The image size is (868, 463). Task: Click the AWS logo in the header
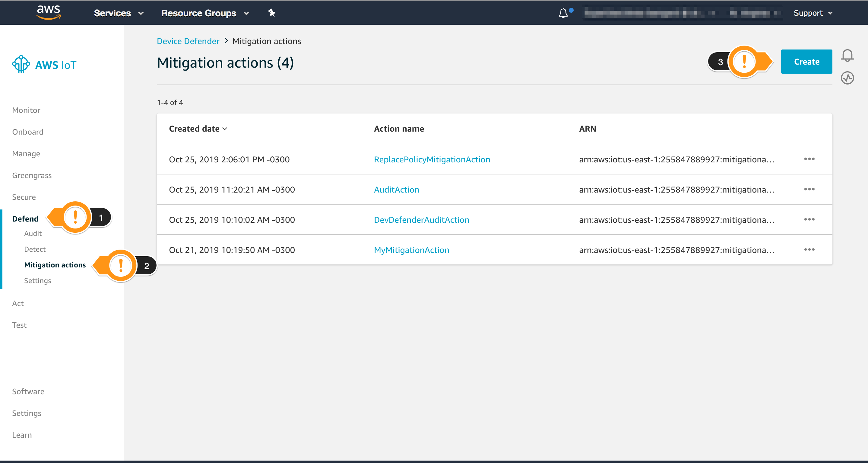click(x=49, y=12)
